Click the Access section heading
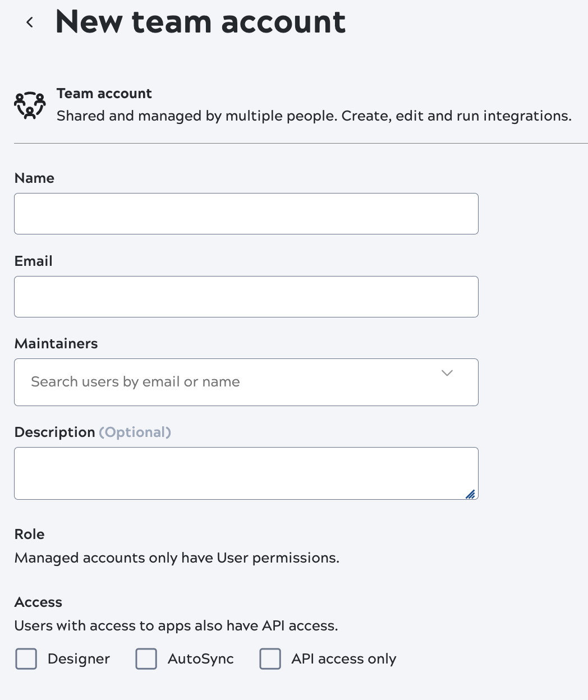 pos(38,602)
